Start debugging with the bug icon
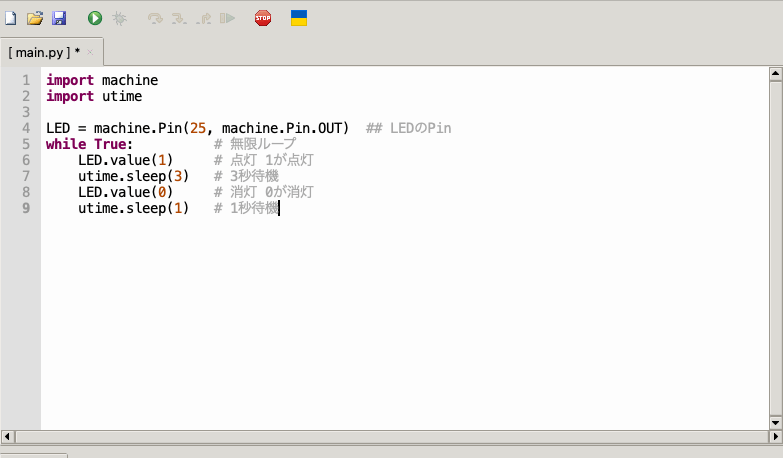783x458 pixels. (119, 18)
